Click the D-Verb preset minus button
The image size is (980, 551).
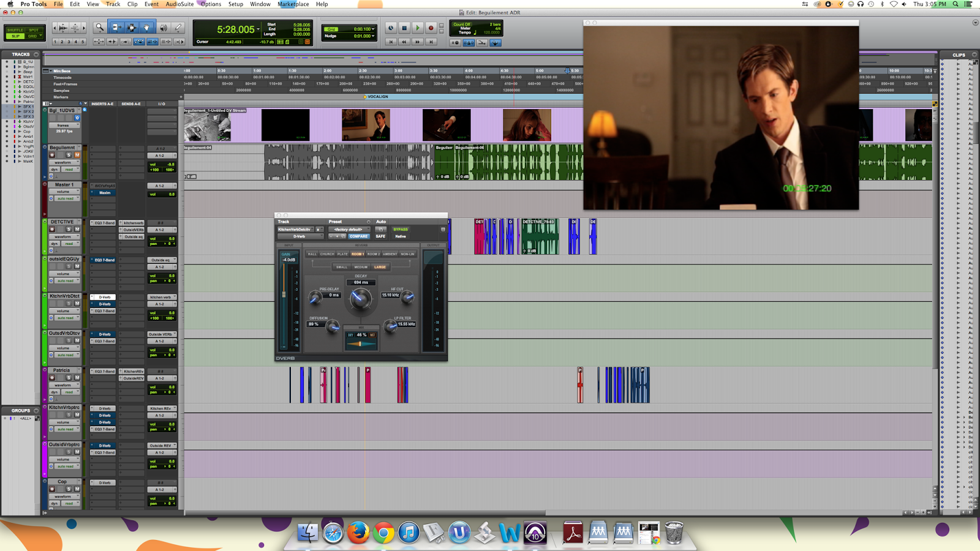coord(331,236)
